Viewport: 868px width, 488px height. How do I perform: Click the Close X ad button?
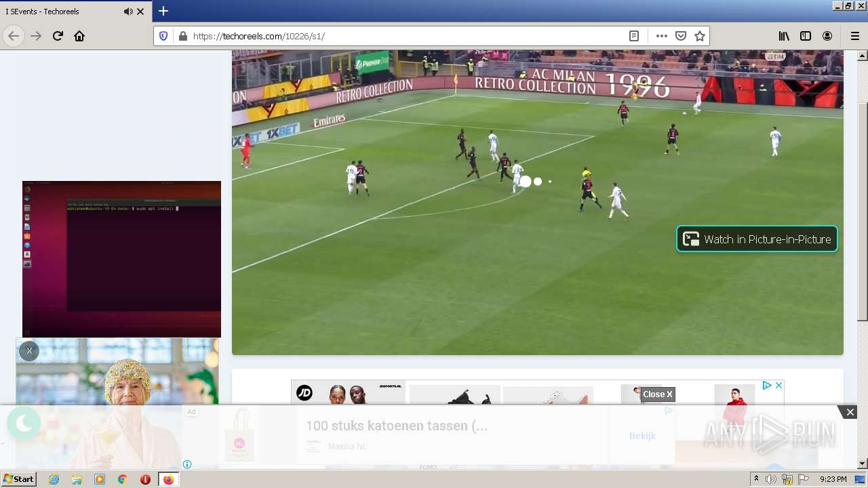click(x=658, y=394)
